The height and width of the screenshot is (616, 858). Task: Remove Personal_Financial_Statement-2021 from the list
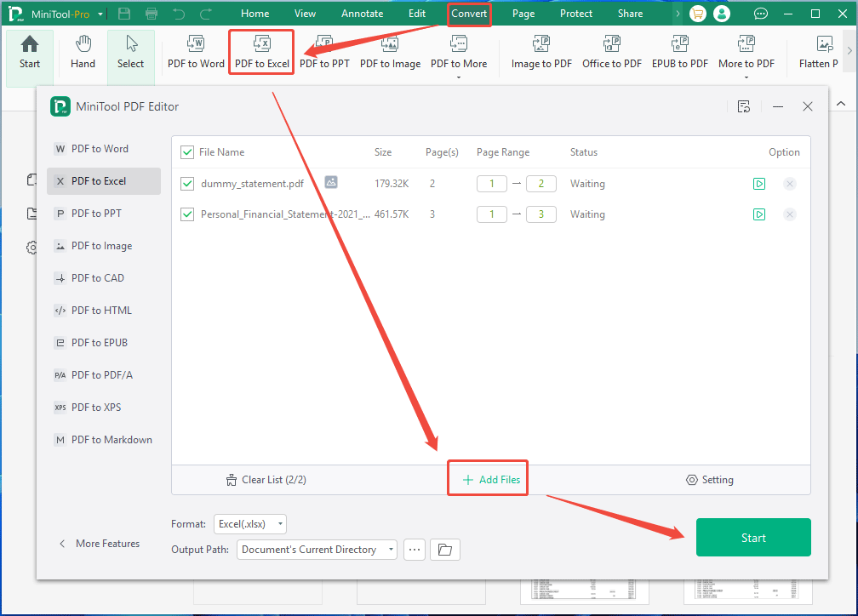[790, 214]
